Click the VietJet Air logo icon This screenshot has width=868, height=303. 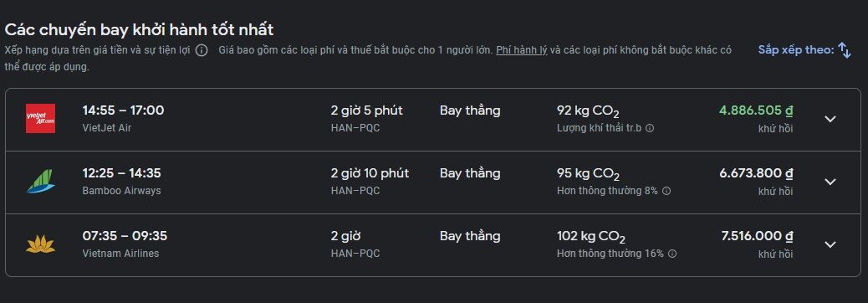(x=40, y=119)
